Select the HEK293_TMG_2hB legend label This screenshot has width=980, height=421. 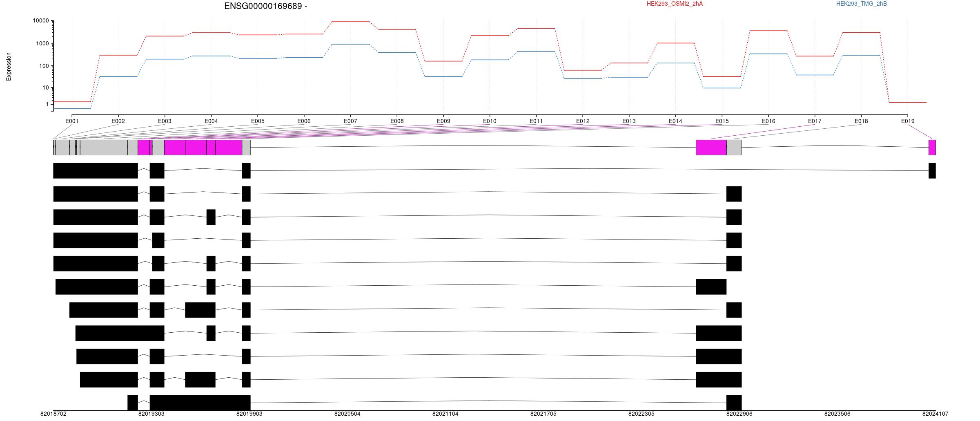tap(862, 4)
